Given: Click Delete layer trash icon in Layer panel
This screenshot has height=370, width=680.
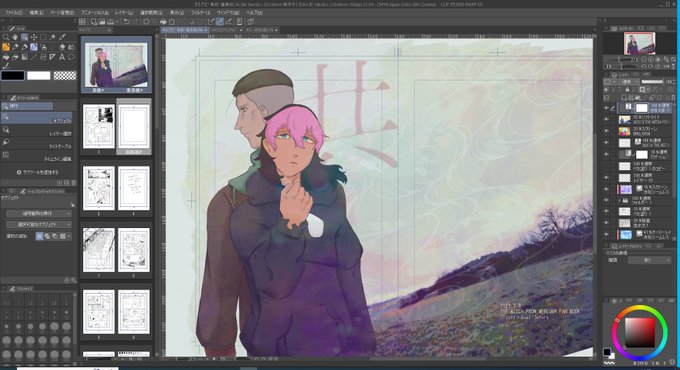Looking at the screenshot, I should pos(673,98).
